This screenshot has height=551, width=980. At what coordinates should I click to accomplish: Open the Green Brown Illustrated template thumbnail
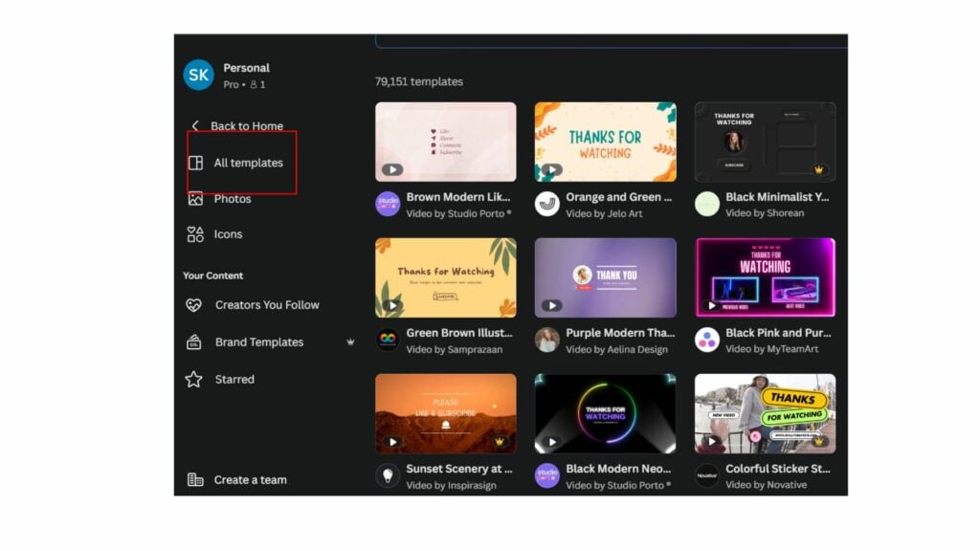click(445, 277)
